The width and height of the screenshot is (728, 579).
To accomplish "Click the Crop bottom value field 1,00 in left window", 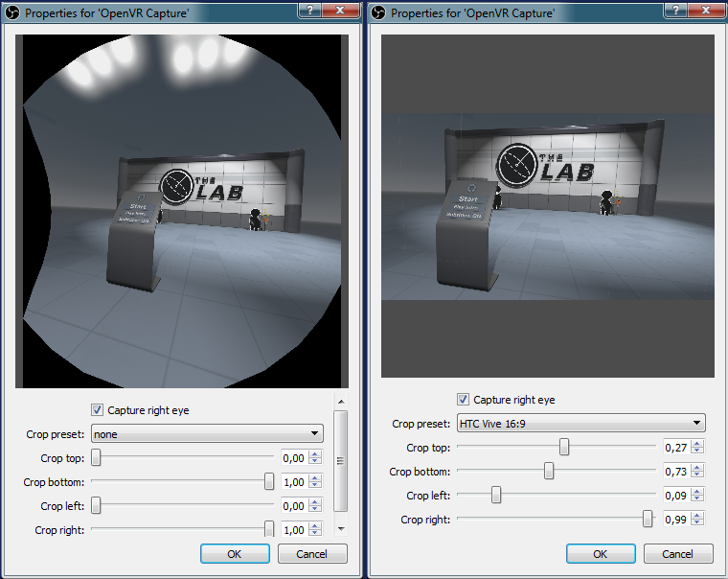I will pyautogui.click(x=295, y=482).
